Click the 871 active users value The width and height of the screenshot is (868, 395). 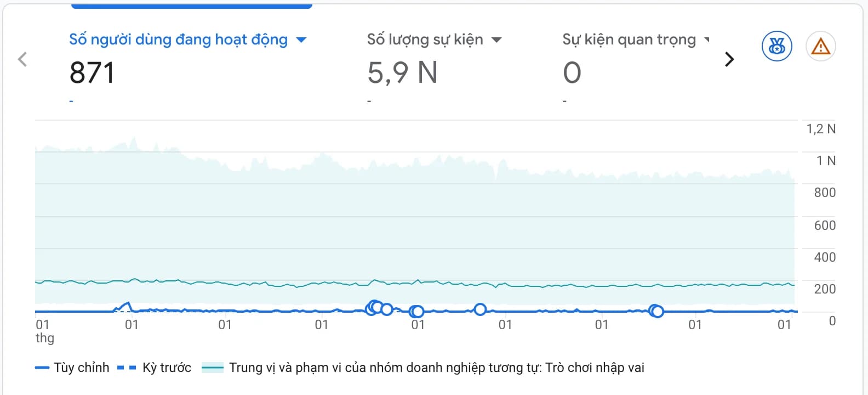click(92, 73)
